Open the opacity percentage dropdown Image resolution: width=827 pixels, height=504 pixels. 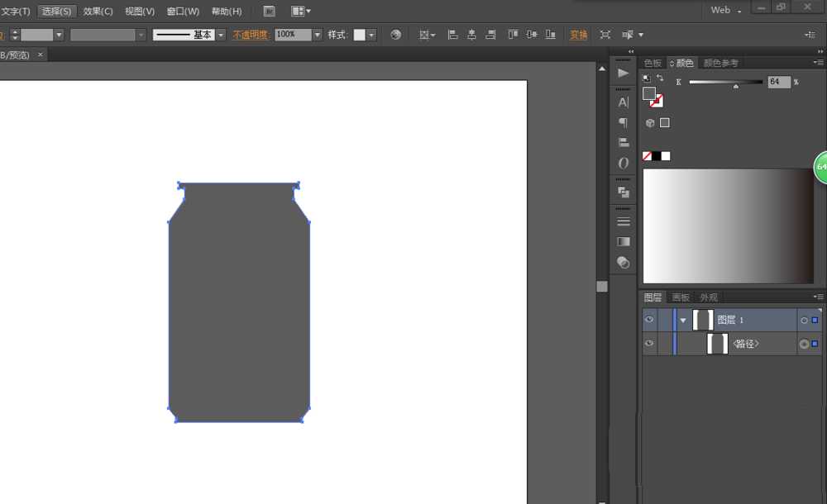(x=317, y=35)
